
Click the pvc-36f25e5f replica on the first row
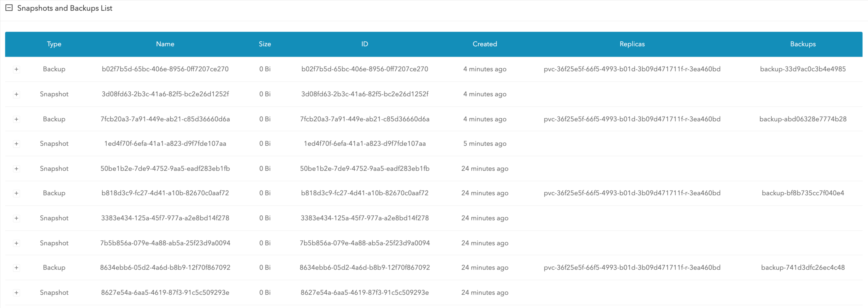(x=632, y=69)
